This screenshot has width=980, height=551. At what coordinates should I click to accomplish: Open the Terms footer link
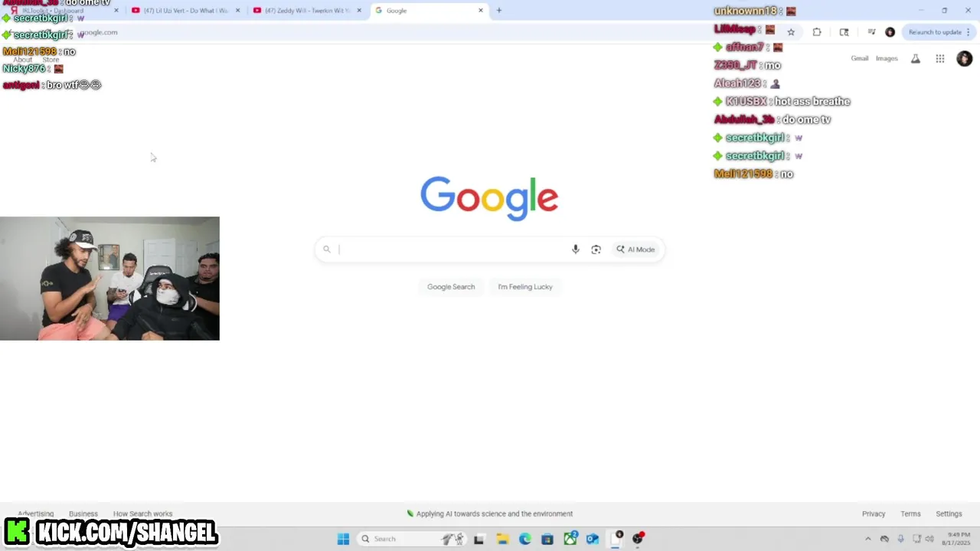tap(910, 514)
